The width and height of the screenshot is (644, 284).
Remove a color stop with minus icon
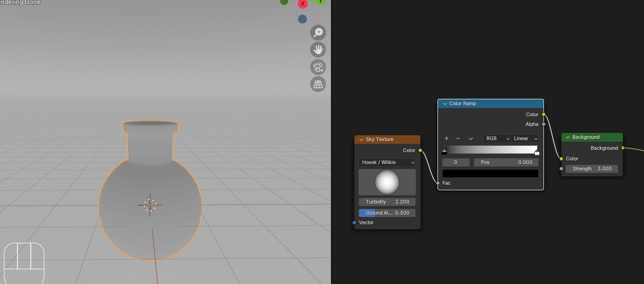458,138
